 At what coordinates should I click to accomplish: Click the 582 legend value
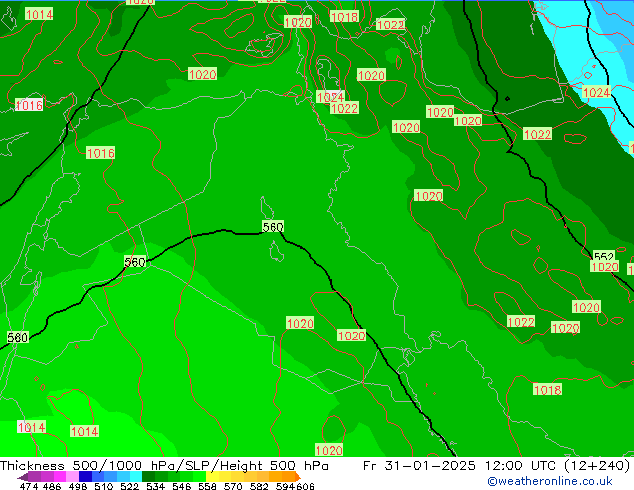(x=259, y=486)
